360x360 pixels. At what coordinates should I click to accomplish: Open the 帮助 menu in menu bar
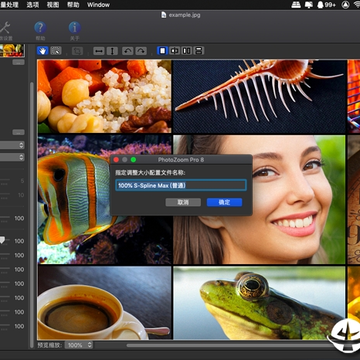click(73, 5)
